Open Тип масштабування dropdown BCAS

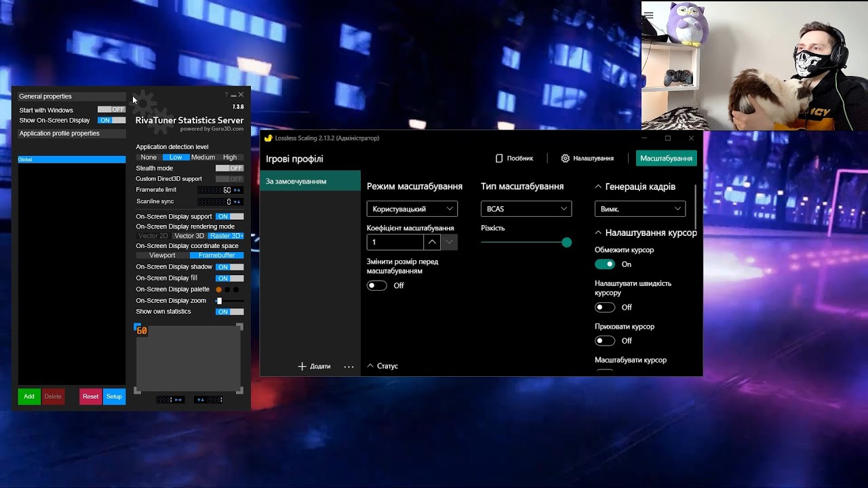[526, 209]
